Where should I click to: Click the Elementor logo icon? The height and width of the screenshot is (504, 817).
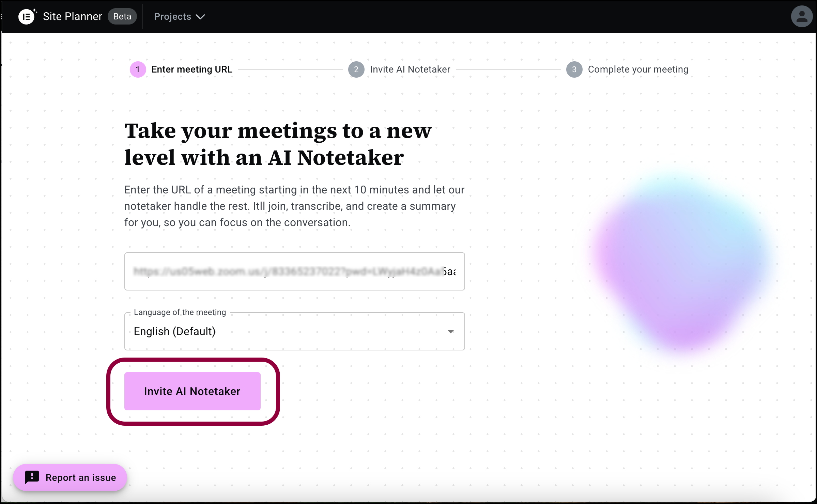click(27, 16)
